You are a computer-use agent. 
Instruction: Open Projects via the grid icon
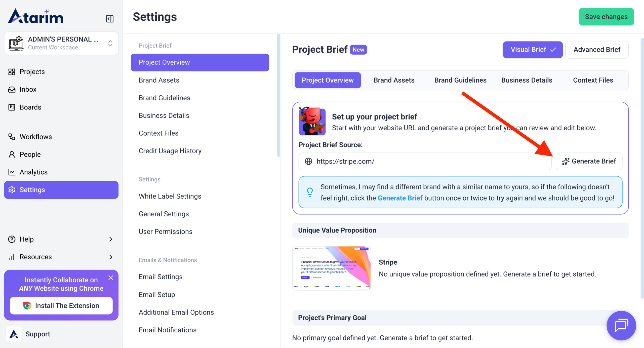(12, 72)
